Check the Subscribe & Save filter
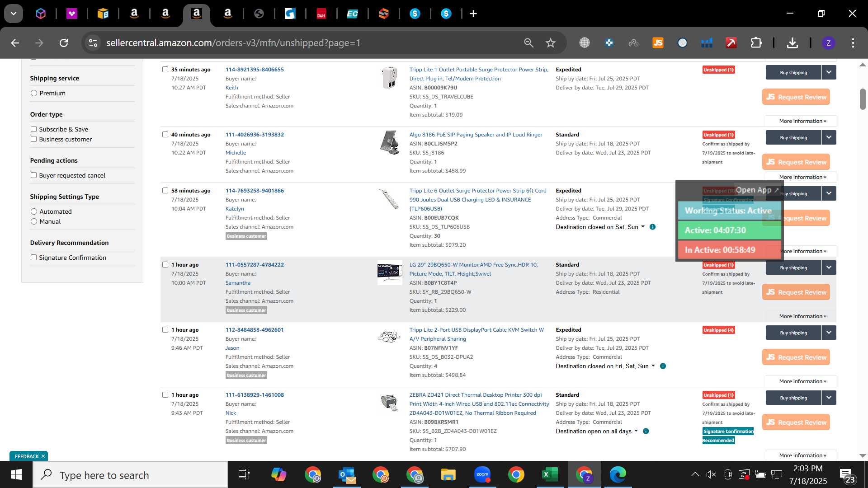The image size is (868, 488). pyautogui.click(x=33, y=129)
